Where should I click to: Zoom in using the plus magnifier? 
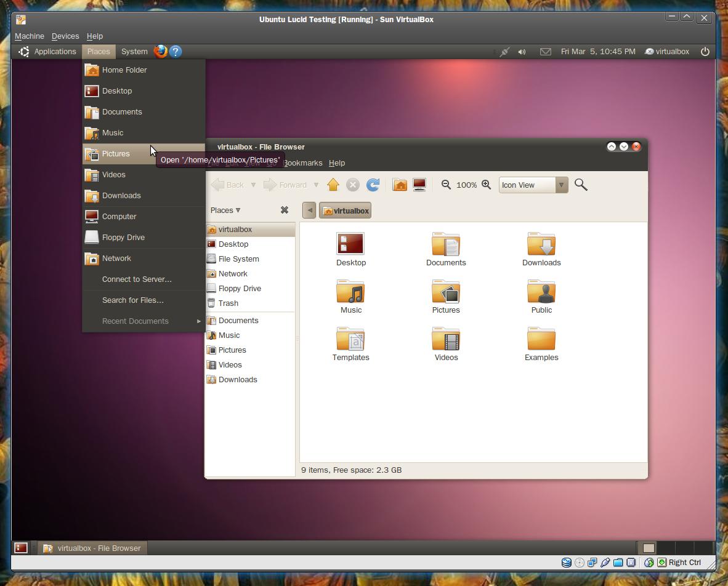click(x=486, y=185)
